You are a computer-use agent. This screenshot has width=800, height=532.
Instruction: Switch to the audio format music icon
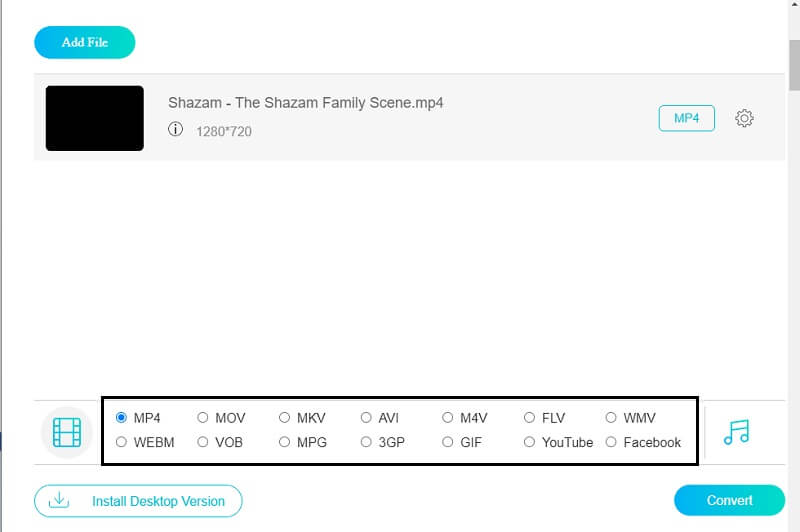[x=736, y=432]
